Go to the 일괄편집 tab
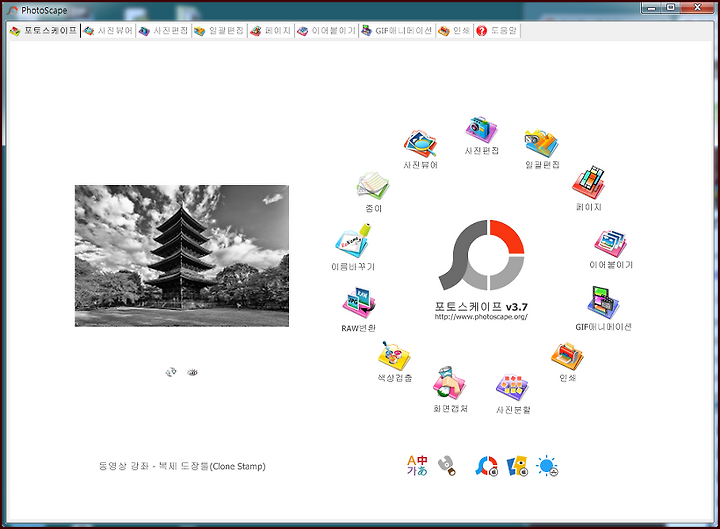This screenshot has width=720, height=529. click(x=219, y=31)
